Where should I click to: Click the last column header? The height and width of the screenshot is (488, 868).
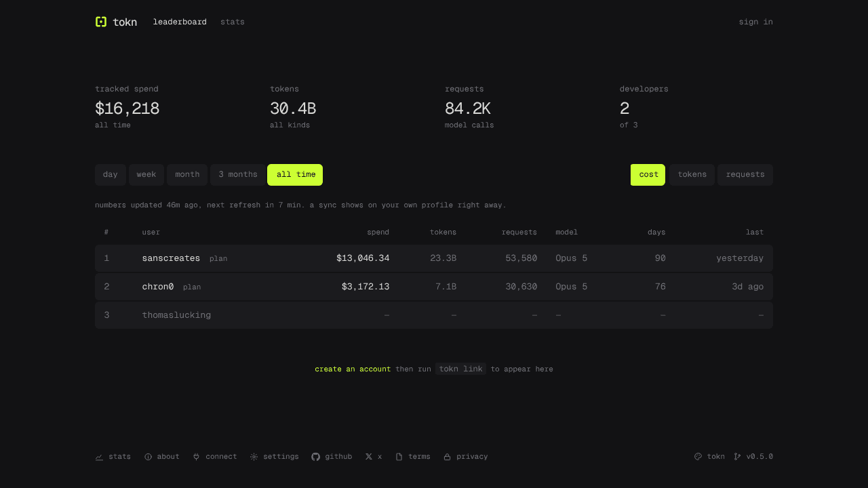click(x=755, y=232)
